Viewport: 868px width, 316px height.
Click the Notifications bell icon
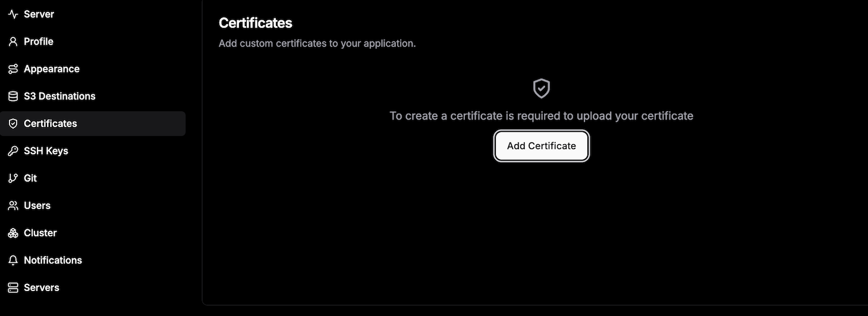pyautogui.click(x=13, y=260)
